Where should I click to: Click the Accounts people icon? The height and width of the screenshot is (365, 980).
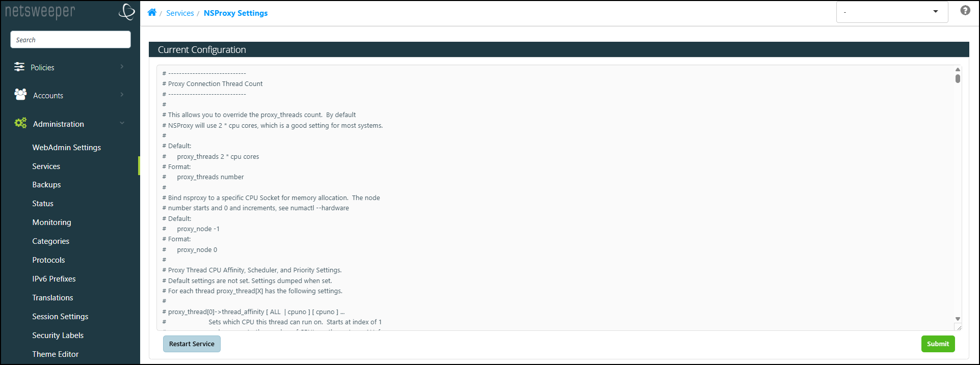[x=20, y=94]
